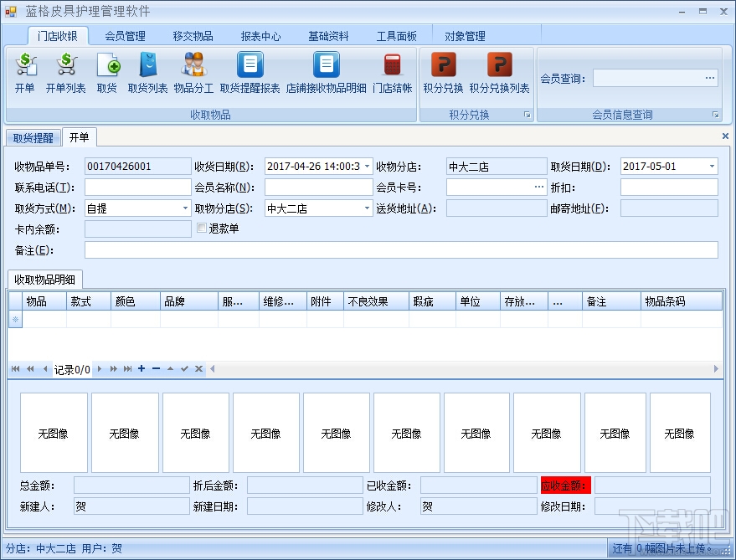The image size is (736, 560).
Task: Expand the 积分兑换 group launcher
Action: click(x=528, y=115)
